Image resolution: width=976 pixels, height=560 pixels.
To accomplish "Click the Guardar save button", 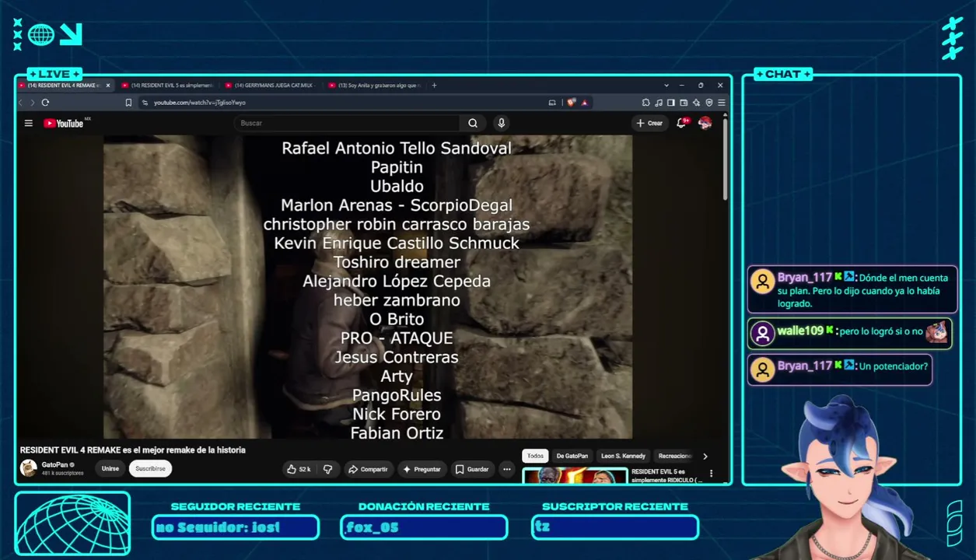I will pyautogui.click(x=472, y=469).
